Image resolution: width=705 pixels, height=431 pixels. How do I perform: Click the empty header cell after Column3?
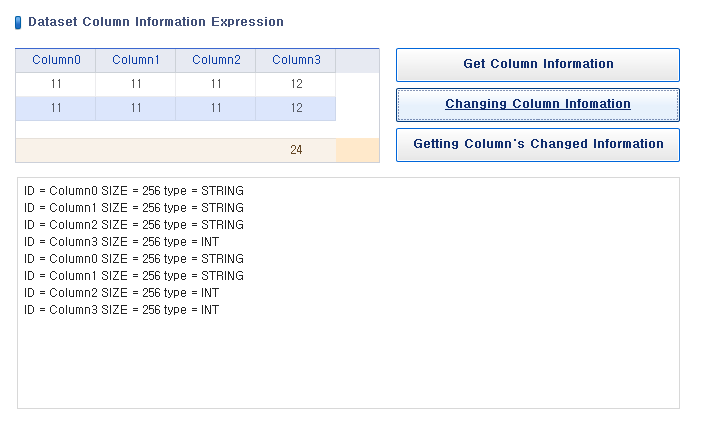pos(357,60)
